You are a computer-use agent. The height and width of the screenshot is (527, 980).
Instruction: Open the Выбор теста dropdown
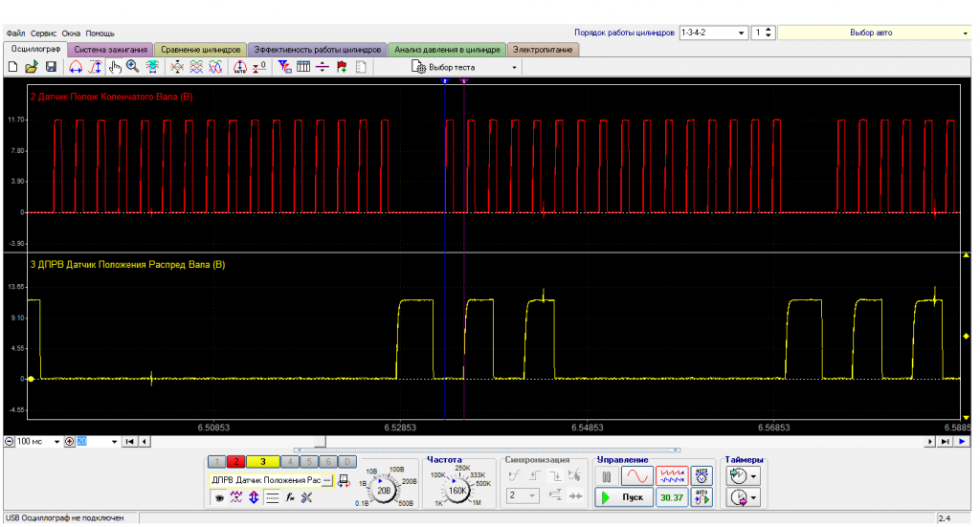(465, 67)
